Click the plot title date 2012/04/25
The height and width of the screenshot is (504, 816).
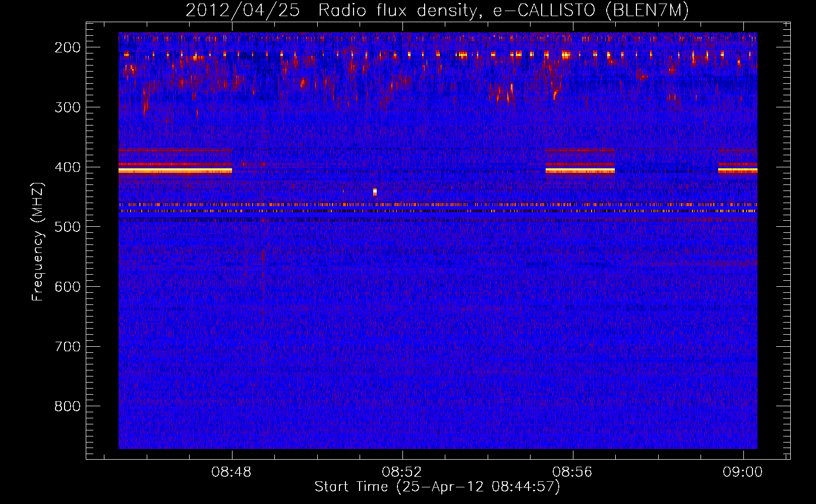click(x=242, y=11)
